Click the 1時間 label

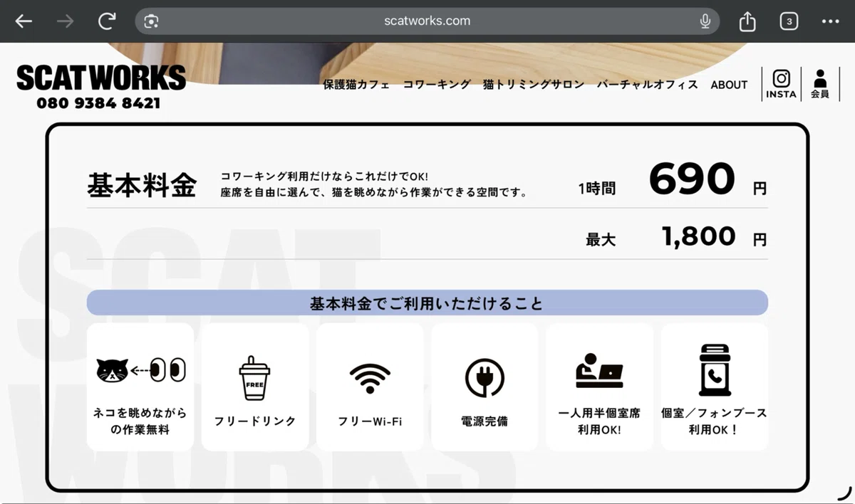[597, 189]
